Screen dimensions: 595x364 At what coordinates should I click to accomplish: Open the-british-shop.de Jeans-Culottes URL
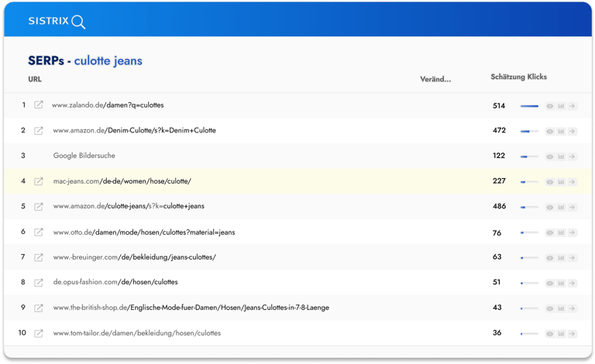[x=191, y=307]
